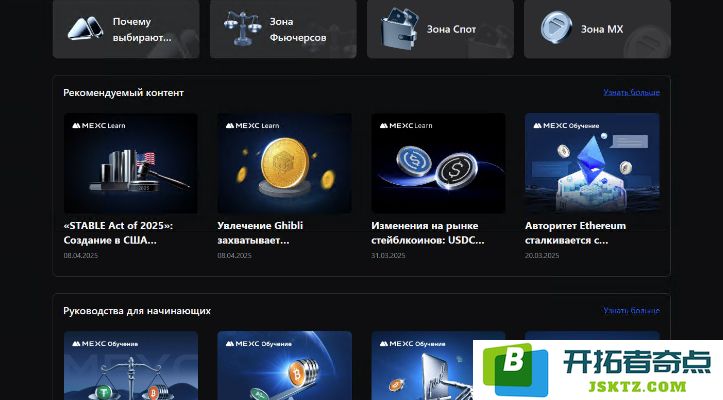Open article title 'Авторитет Ethereum сталкивается с...'
723x400 pixels.
(x=575, y=233)
